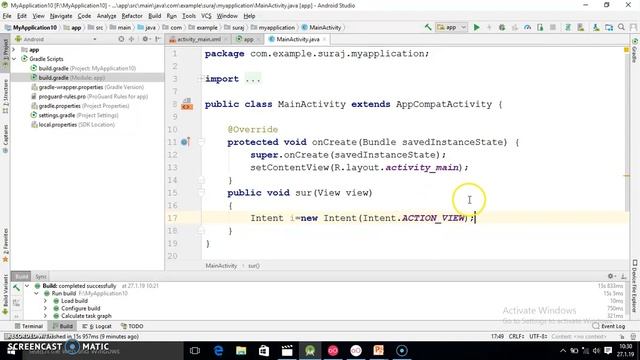Open the Terminal tool window
The height and width of the screenshot is (360, 640).
29,326
